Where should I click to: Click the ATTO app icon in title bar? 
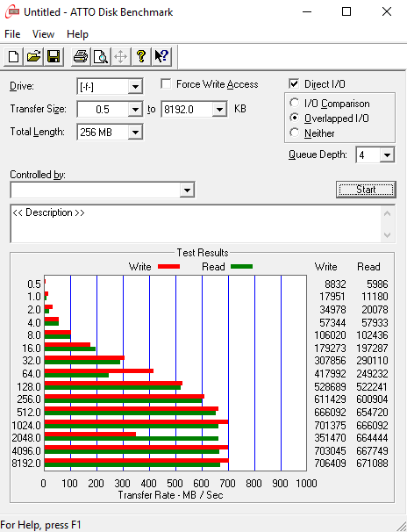(x=12, y=12)
